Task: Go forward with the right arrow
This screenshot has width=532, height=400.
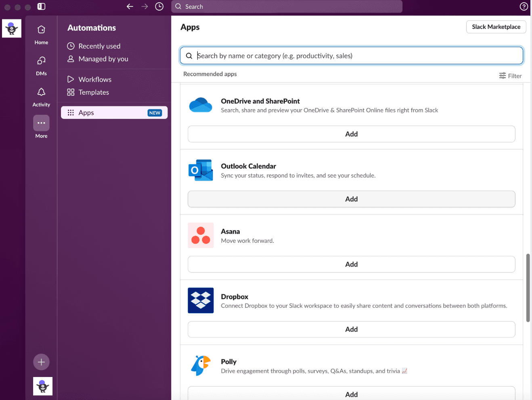Action: (x=145, y=6)
